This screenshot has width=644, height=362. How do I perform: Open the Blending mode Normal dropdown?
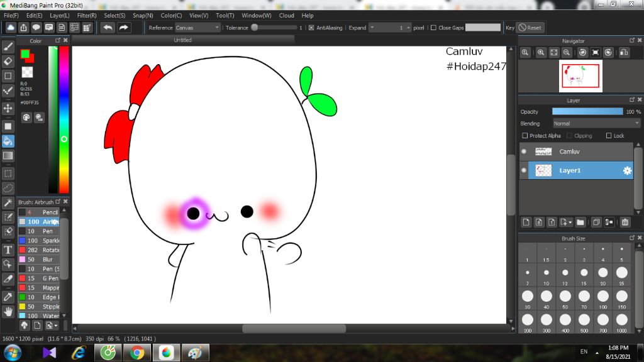point(596,124)
